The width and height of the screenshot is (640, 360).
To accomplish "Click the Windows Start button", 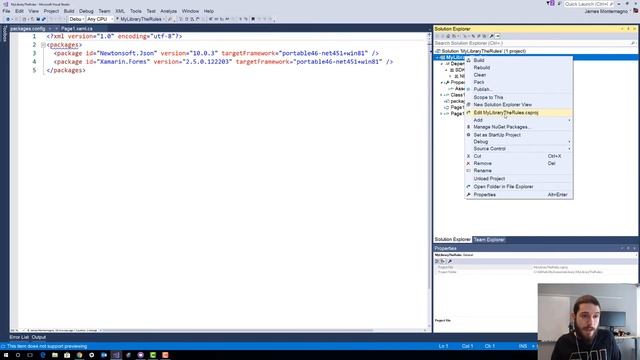I will pos(6,355).
